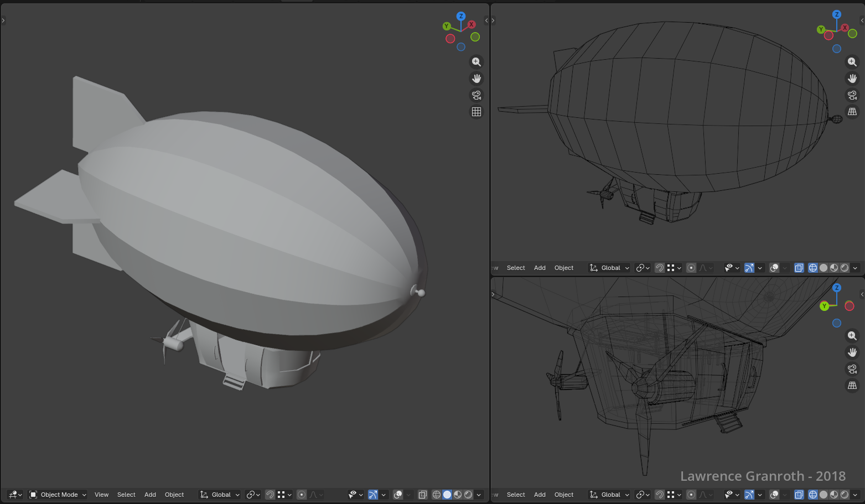The width and height of the screenshot is (865, 504).
Task: Click camera view icon in the bottom-right viewport
Action: point(852,369)
